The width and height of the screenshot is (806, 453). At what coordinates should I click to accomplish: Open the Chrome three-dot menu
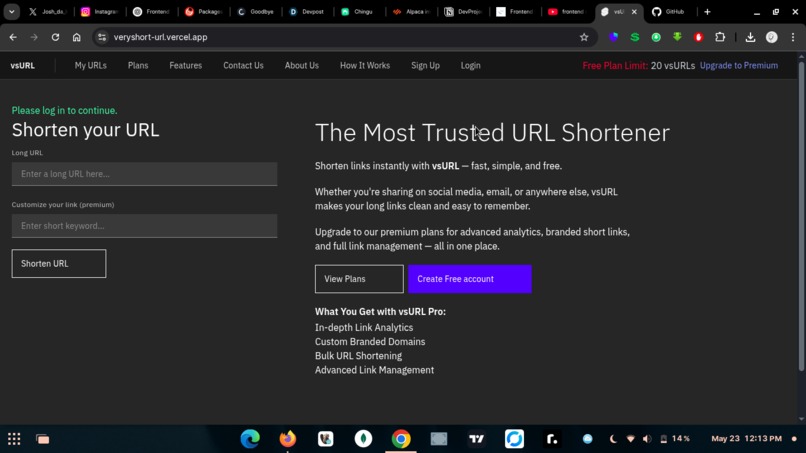[x=793, y=37]
